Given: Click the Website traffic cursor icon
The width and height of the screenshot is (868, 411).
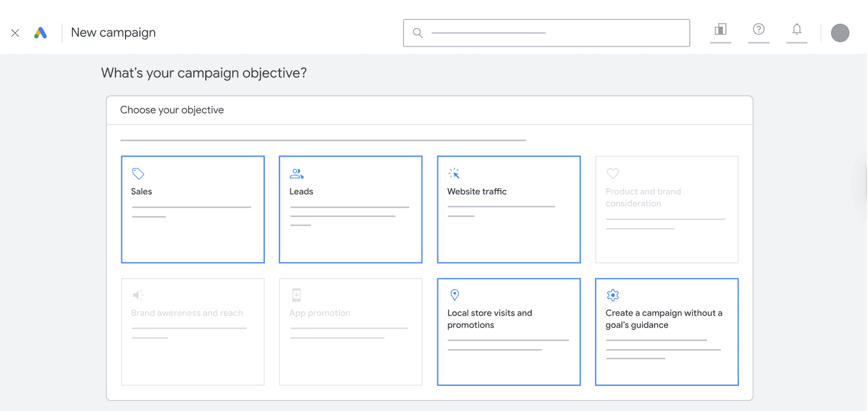Looking at the screenshot, I should pos(454,173).
